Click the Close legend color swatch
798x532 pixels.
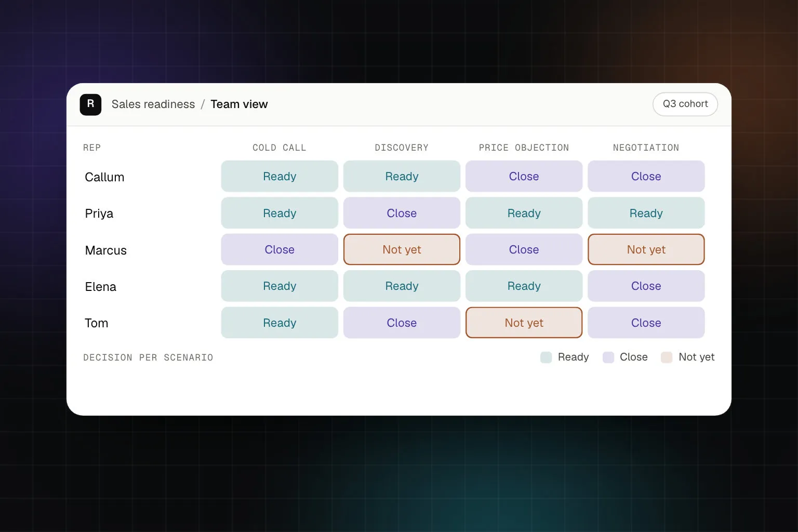coord(608,357)
